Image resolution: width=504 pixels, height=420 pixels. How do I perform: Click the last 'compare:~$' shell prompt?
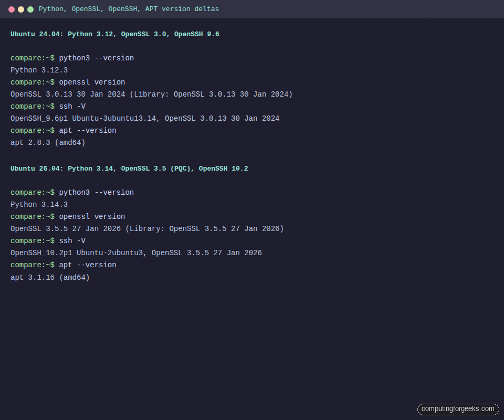coord(32,265)
